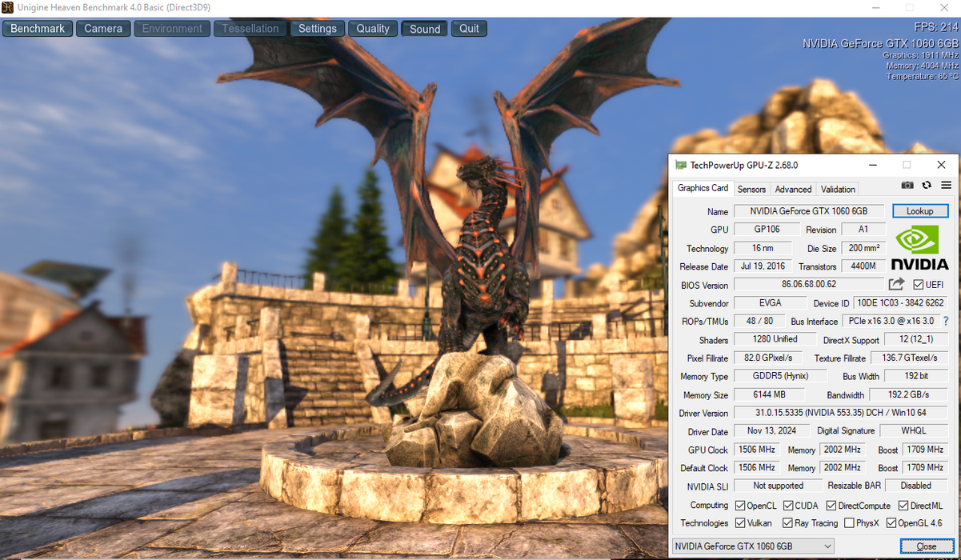Toggle the PhysX checkbox

point(849,523)
